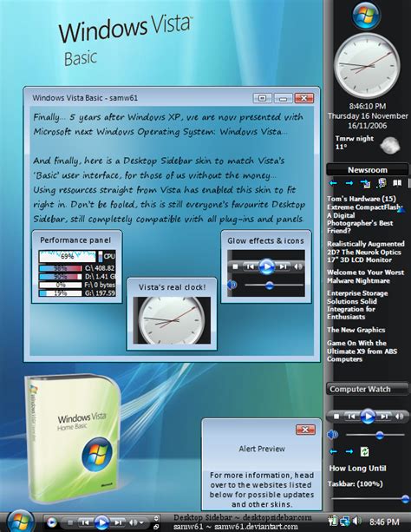This screenshot has height=532, width=411.
Task: Click the volume slider knob in Glow effects preview
Action: pyautogui.click(x=270, y=285)
